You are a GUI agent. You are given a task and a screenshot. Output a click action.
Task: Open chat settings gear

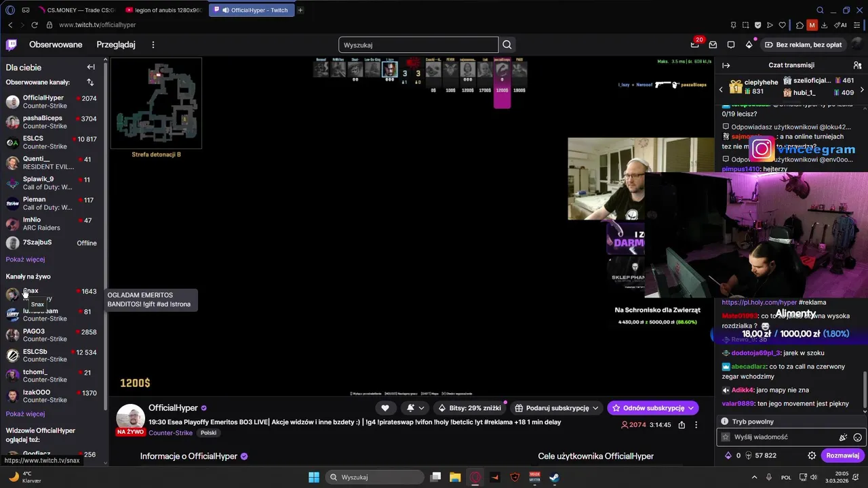[812, 455]
